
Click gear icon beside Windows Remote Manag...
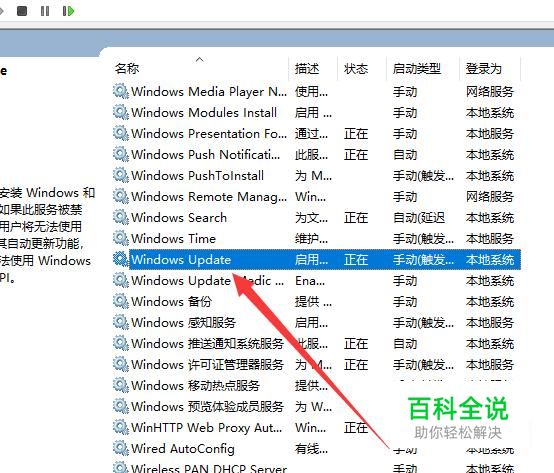[121, 197]
